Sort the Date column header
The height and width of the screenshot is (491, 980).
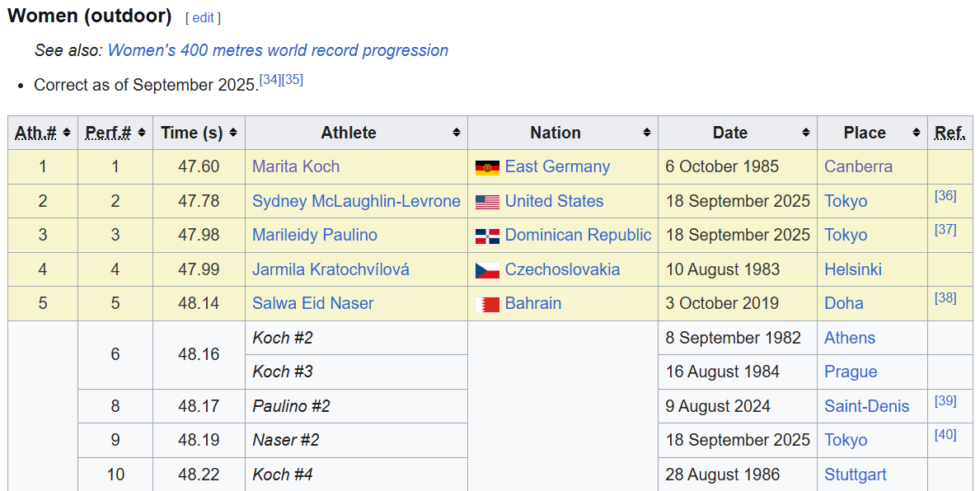pyautogui.click(x=806, y=133)
